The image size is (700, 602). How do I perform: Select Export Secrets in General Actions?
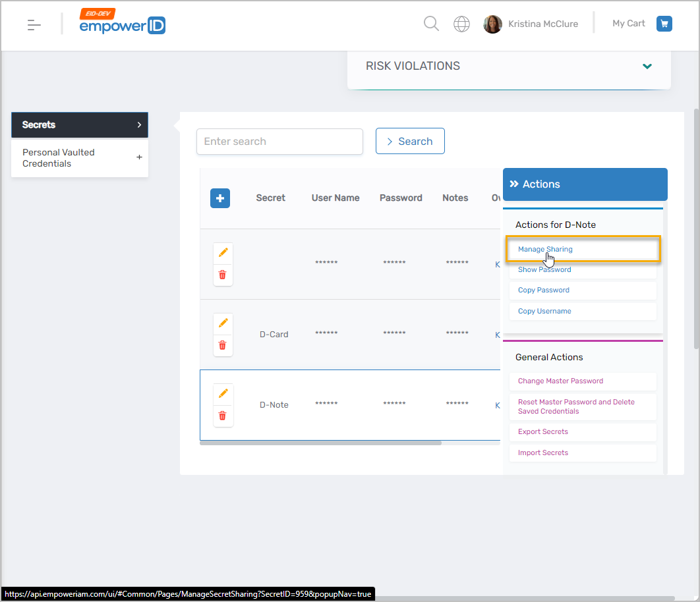point(543,432)
